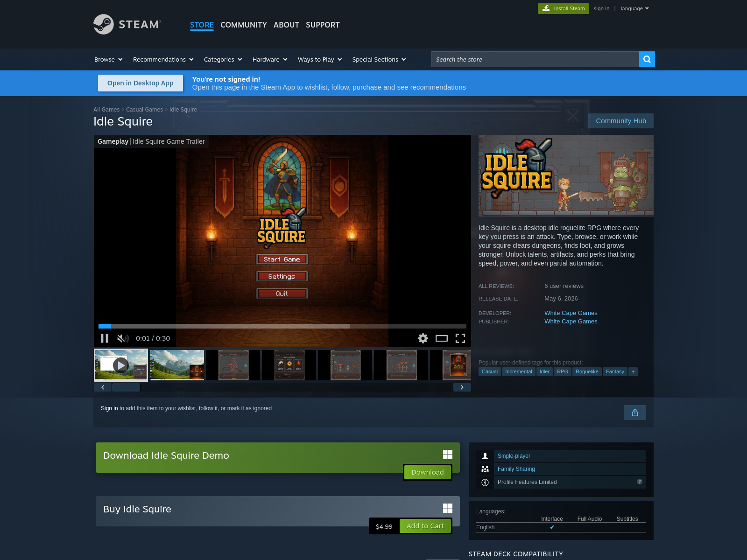
Task: Enter fullscreen video mode
Action: 460,338
